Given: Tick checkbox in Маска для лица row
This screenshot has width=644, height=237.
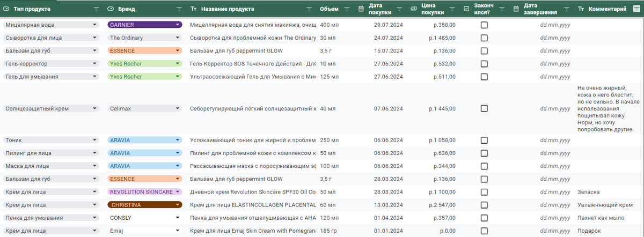Looking at the screenshot, I should point(484,166).
